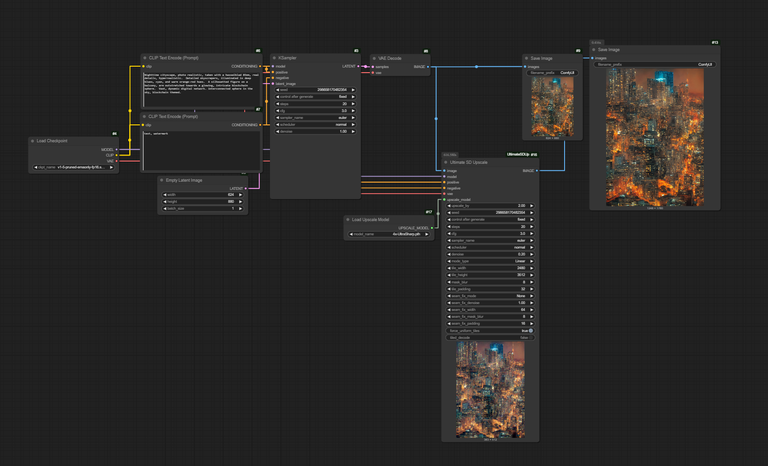Click the Ultimate SD Upscale seed field
Image resolution: width=768 pixels, height=466 pixels.
click(490, 213)
